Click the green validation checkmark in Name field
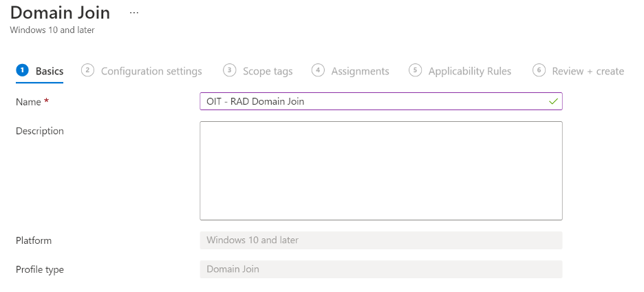Image resolution: width=644 pixels, height=292 pixels. tap(553, 101)
